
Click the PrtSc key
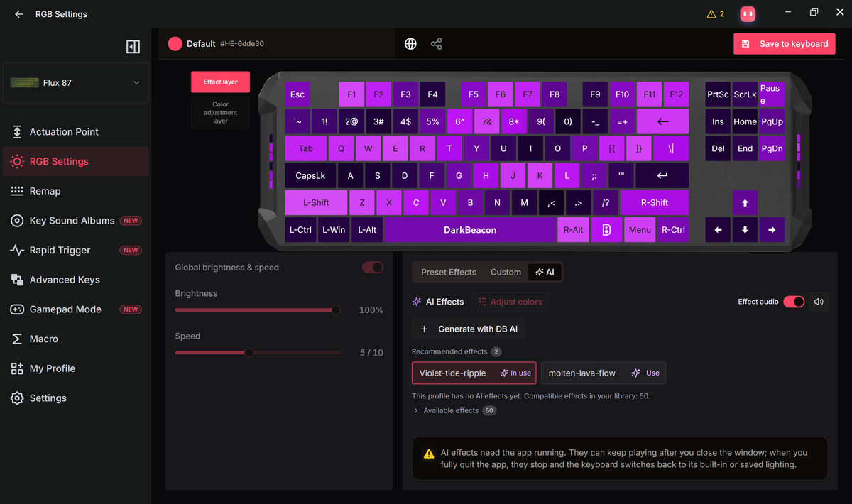pos(718,94)
